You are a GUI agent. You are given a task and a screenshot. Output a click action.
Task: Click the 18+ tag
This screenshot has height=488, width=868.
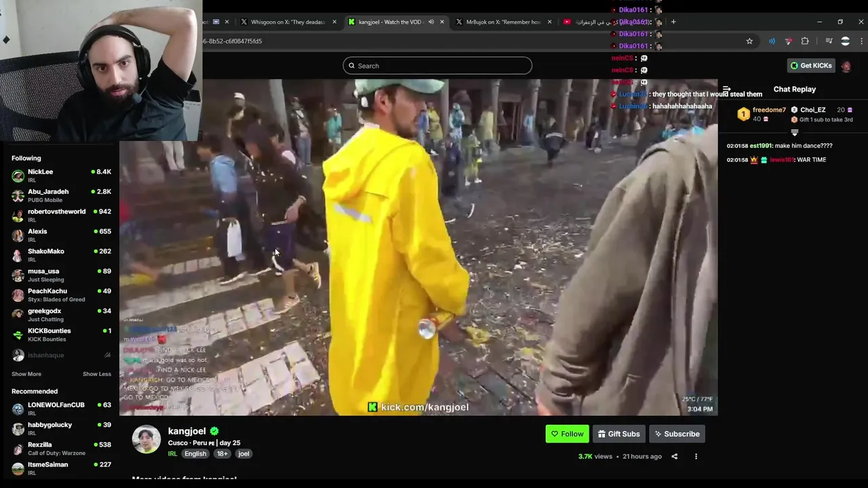coord(222,453)
